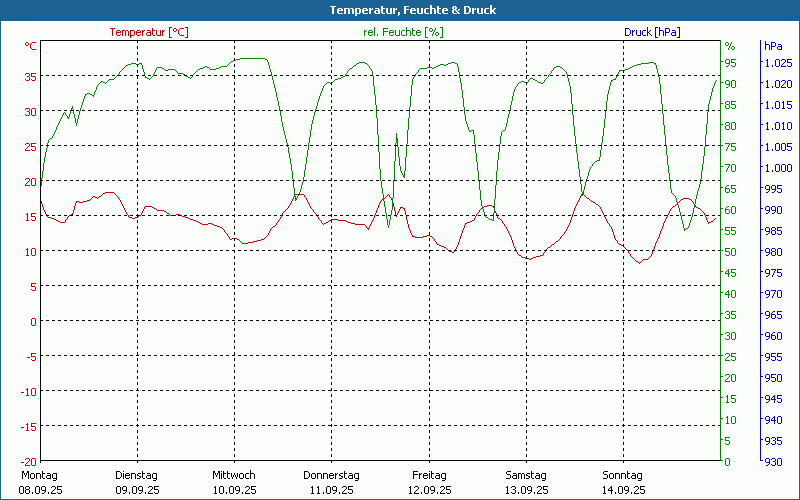Click the 95 tick on humidity axis
This screenshot has width=800, height=500.
tap(730, 63)
